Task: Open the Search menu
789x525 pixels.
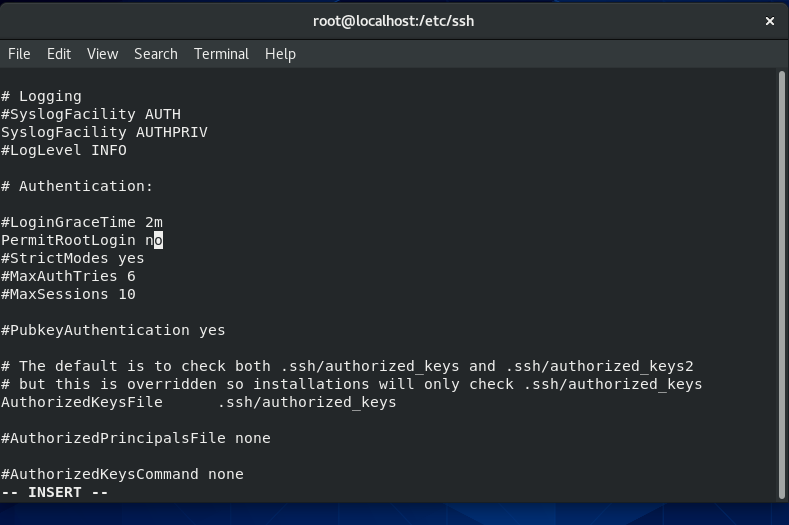Action: (x=156, y=54)
